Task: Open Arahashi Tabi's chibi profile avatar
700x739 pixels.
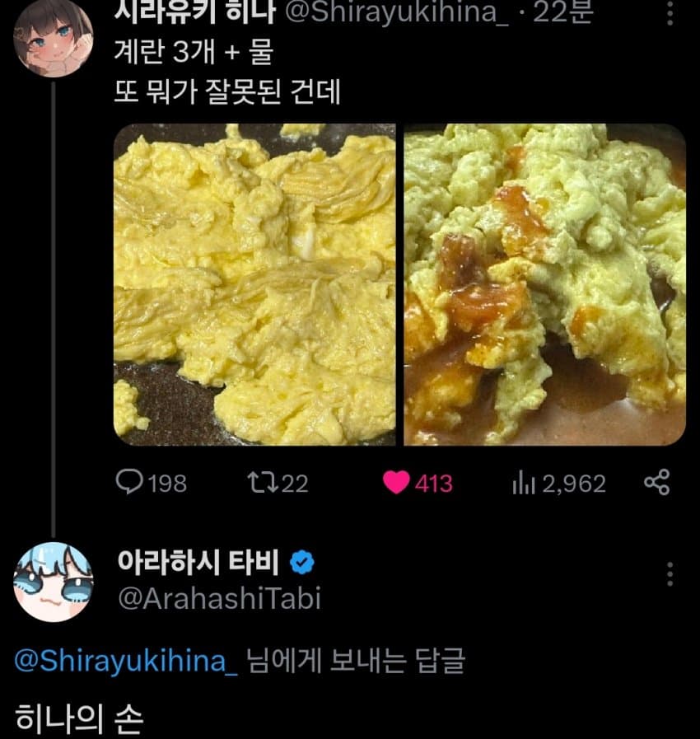Action: [54, 582]
